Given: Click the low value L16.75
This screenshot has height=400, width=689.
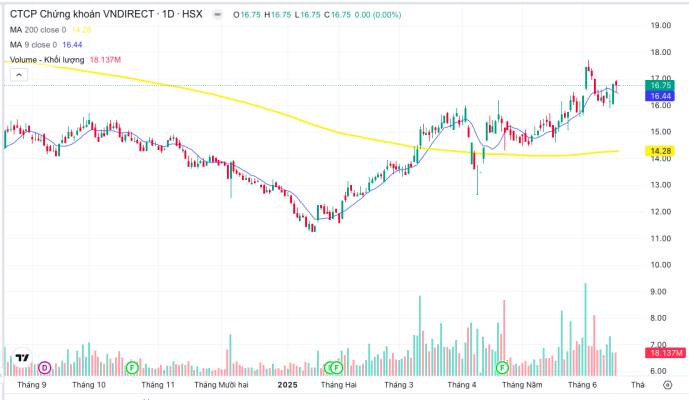Looking at the screenshot, I should [307, 15].
